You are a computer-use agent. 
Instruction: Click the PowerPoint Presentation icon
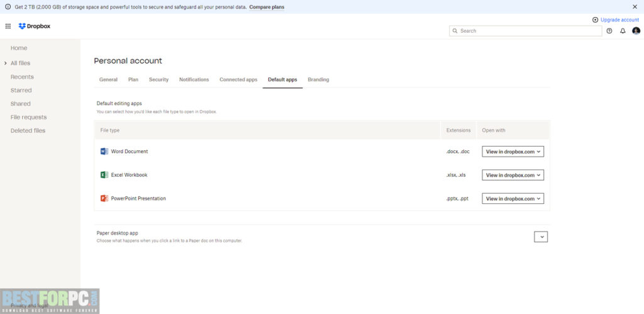pyautogui.click(x=104, y=198)
